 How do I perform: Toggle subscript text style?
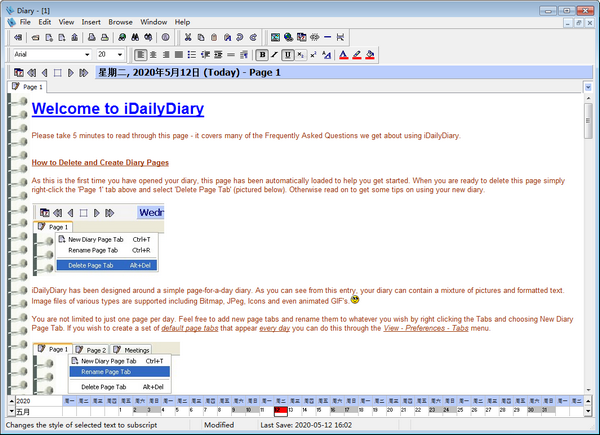(x=301, y=55)
